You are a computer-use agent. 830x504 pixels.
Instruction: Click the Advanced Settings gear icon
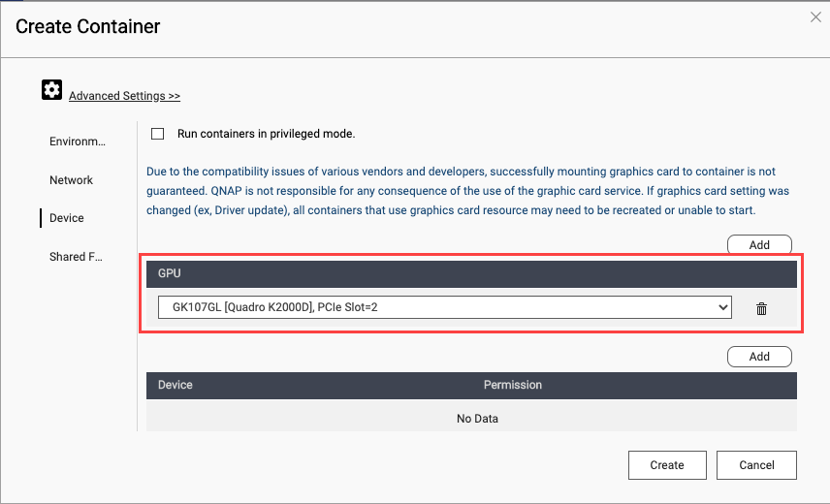[x=51, y=90]
